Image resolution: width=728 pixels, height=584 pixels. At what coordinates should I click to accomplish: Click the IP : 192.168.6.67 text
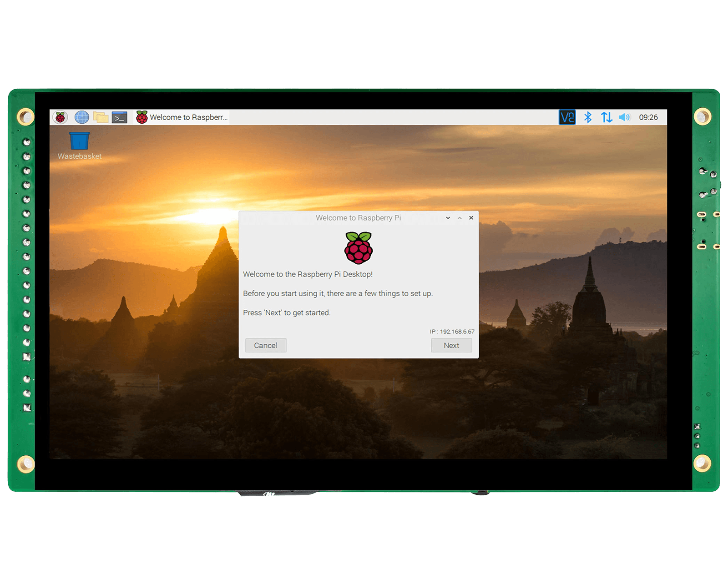452,332
